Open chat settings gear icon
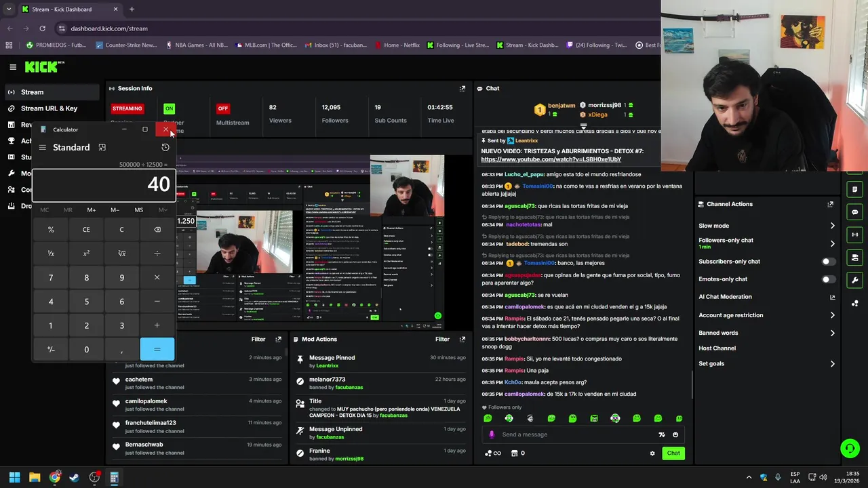868x488 pixels. [652, 453]
